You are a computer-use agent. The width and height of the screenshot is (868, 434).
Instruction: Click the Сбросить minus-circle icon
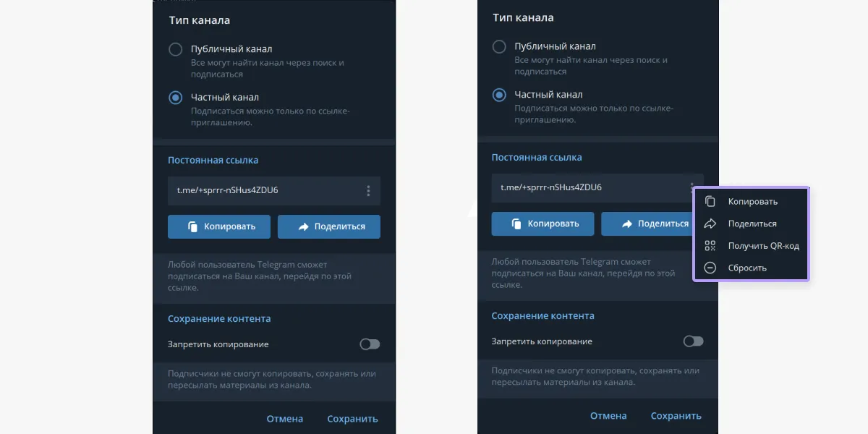pyautogui.click(x=710, y=268)
